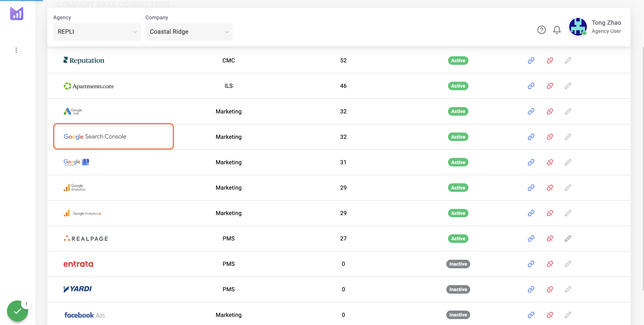Unlink the Facebook Ads connector
644x325 pixels.
pyautogui.click(x=550, y=315)
